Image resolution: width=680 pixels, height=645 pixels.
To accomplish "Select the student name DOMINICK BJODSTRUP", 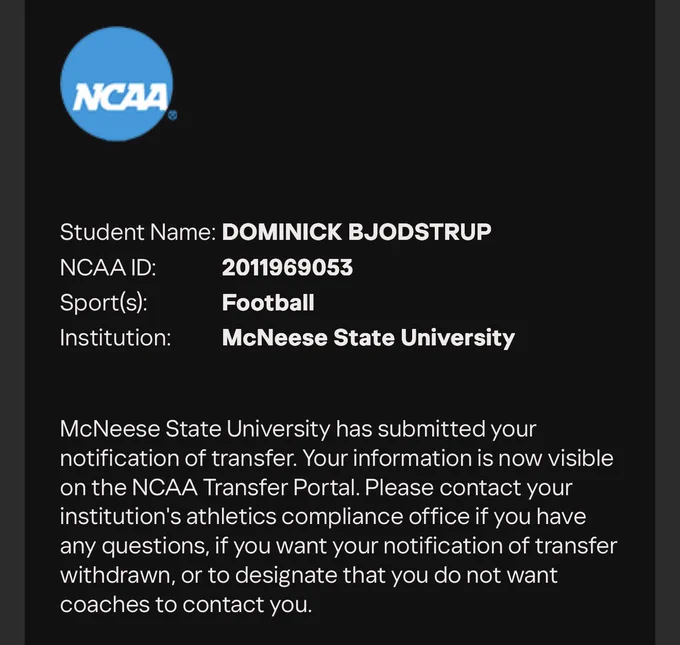I will point(356,232).
